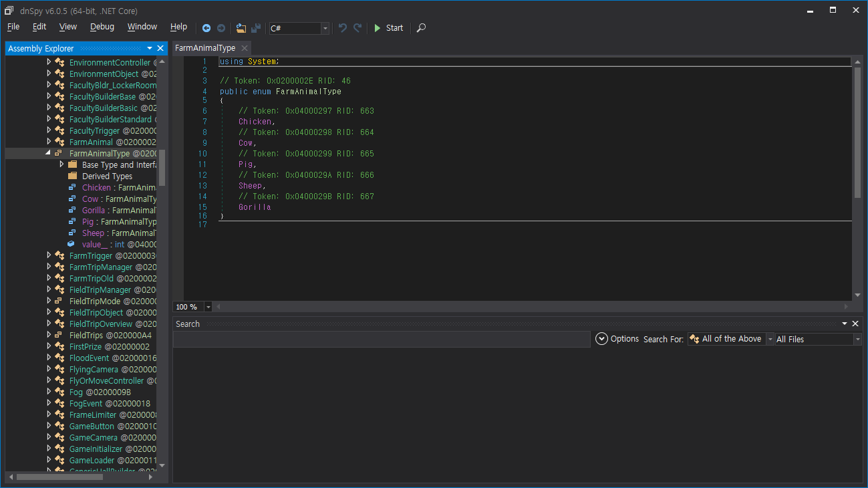
Task: Click the Search text input field
Action: [x=381, y=340]
